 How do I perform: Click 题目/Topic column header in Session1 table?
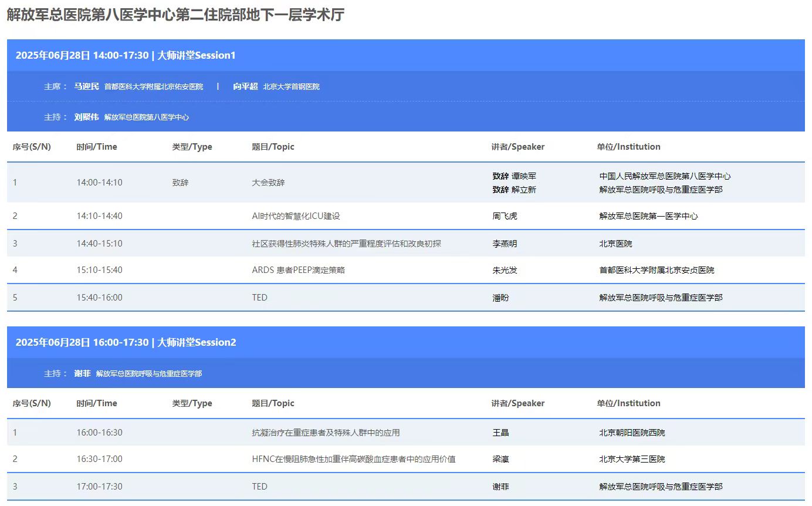(x=273, y=147)
